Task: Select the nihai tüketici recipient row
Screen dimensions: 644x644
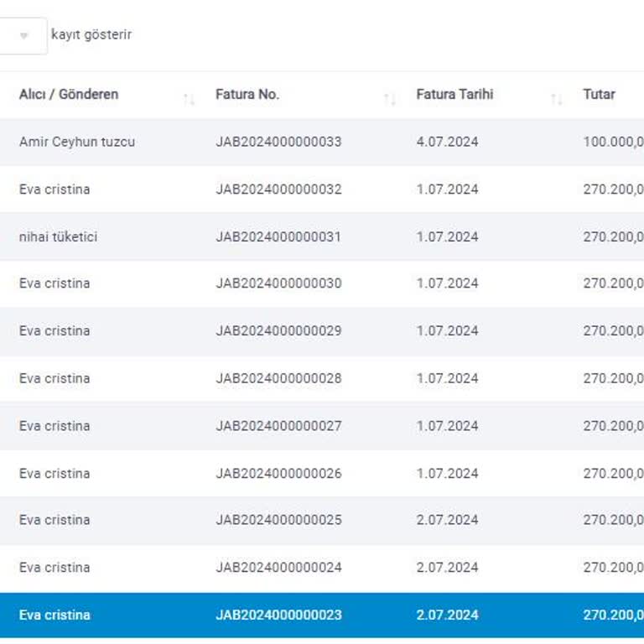Action: [58, 236]
